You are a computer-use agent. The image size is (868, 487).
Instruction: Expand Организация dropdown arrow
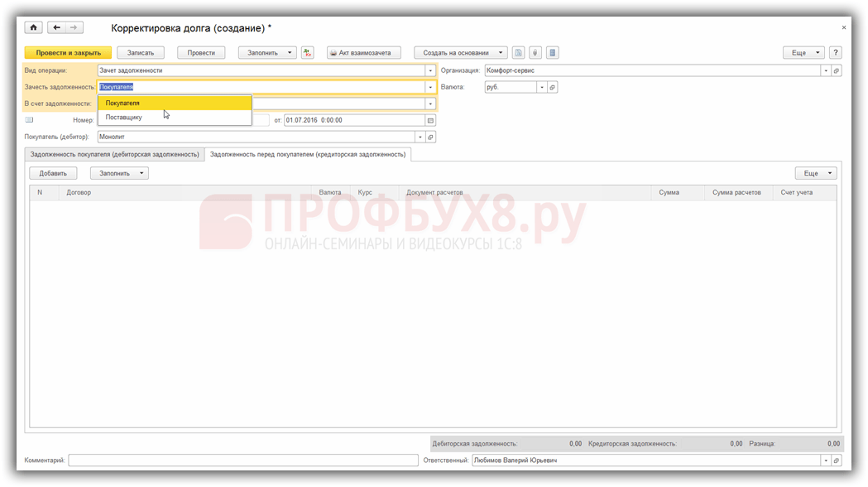pyautogui.click(x=826, y=71)
